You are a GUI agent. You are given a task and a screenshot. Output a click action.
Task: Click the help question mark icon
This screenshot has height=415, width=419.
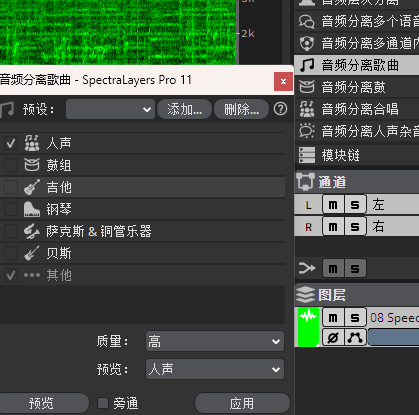click(x=280, y=109)
